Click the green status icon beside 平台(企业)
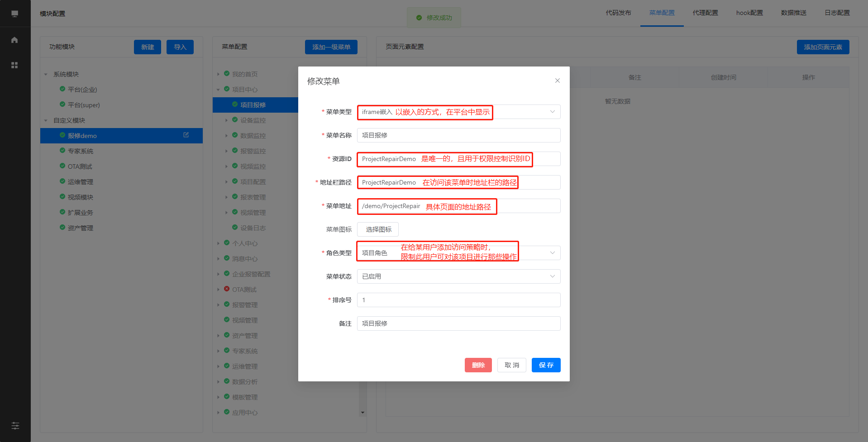 (62, 89)
